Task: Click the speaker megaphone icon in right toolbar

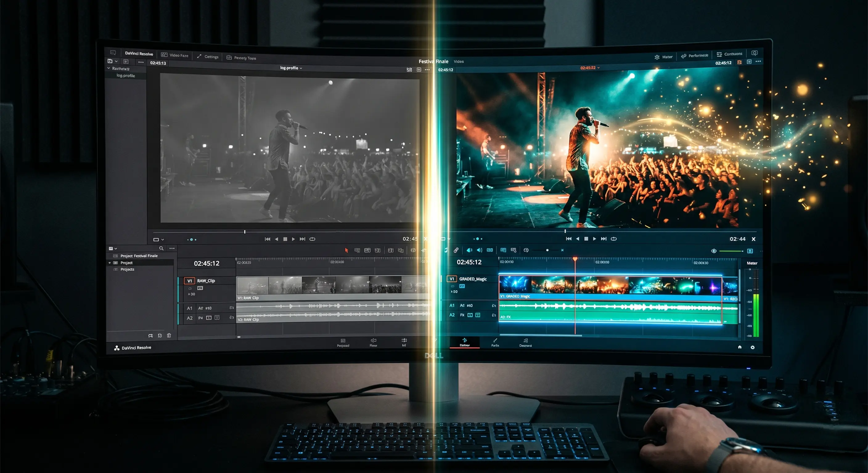Action: pos(469,250)
